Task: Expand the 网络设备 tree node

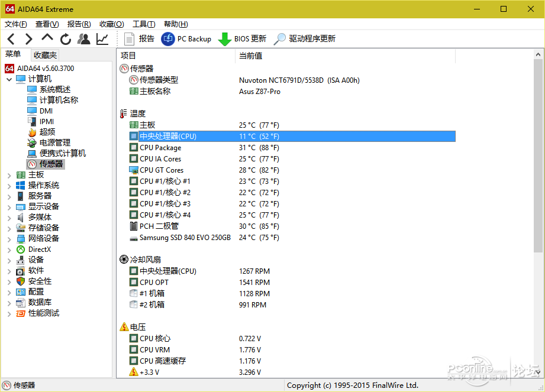Action: (9, 239)
